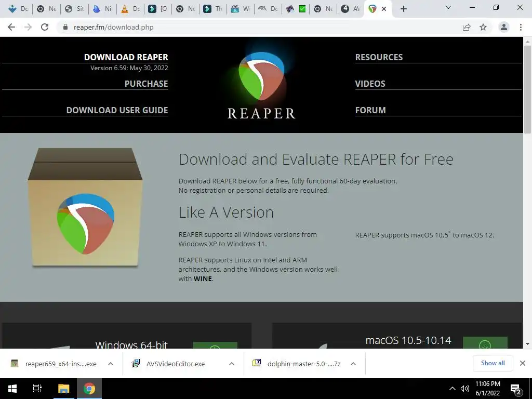
Task: Reload the REAPER download page
Action: (x=45, y=27)
